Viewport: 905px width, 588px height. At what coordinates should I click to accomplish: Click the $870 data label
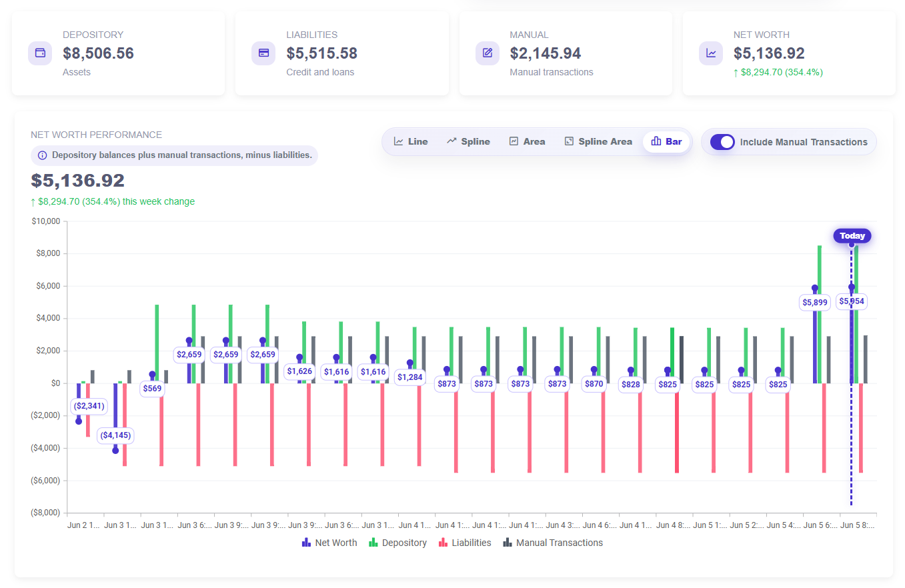tap(594, 384)
